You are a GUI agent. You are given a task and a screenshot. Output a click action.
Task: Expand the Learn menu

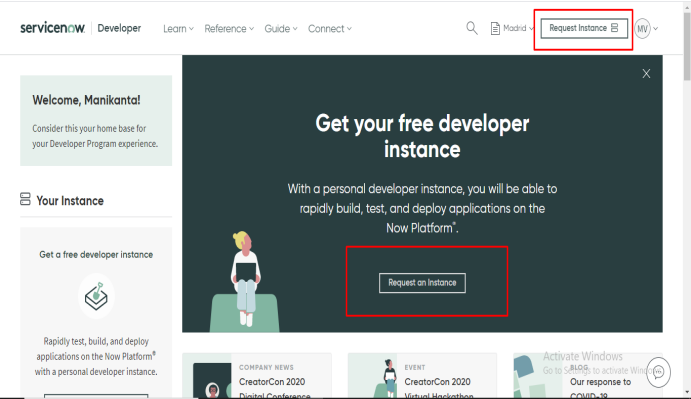[178, 29]
